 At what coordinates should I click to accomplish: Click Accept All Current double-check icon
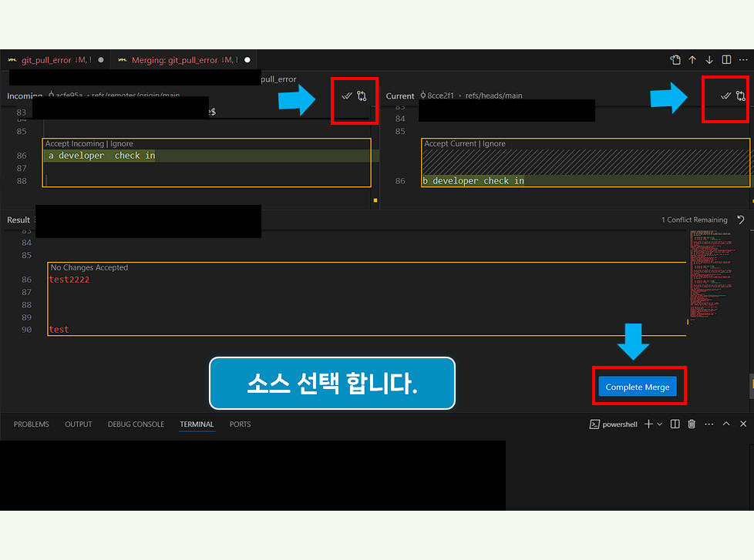click(x=724, y=96)
